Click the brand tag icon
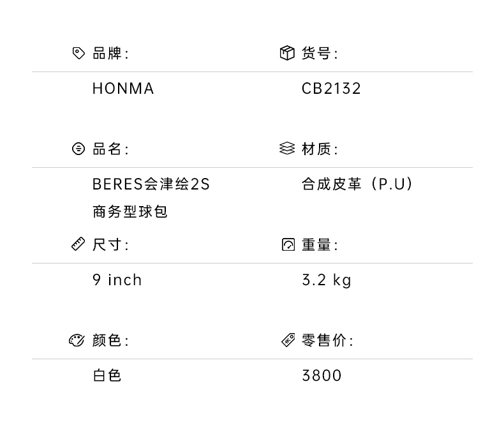504x432 pixels. point(78,53)
